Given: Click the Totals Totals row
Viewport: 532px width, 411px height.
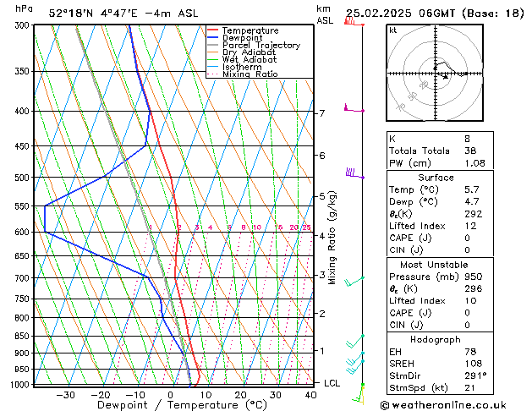Looking at the screenshot, I should [440, 151].
